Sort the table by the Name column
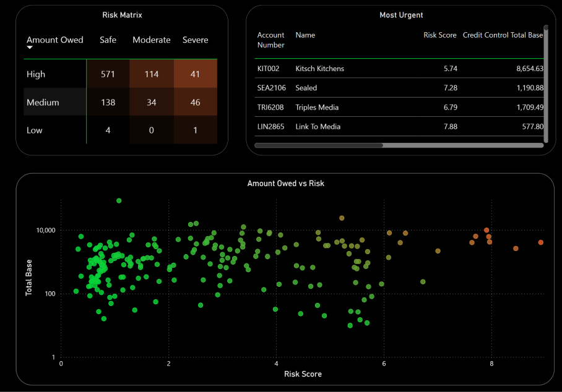 tap(305, 35)
